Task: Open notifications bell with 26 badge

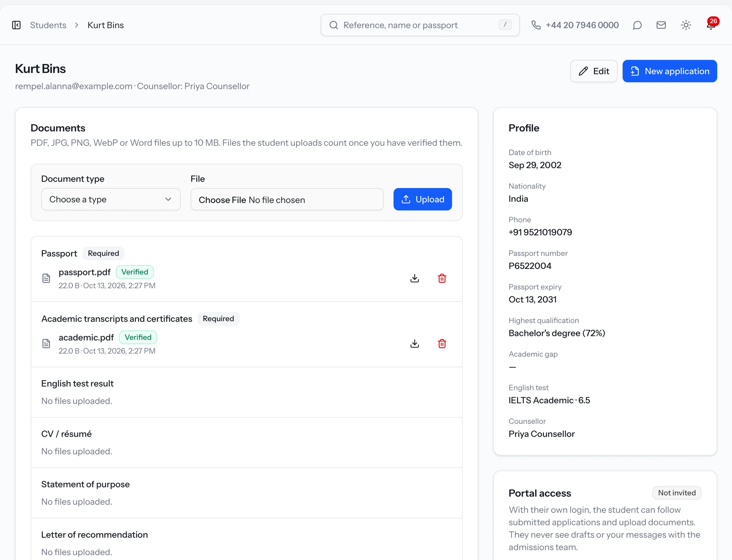Action: coord(711,24)
